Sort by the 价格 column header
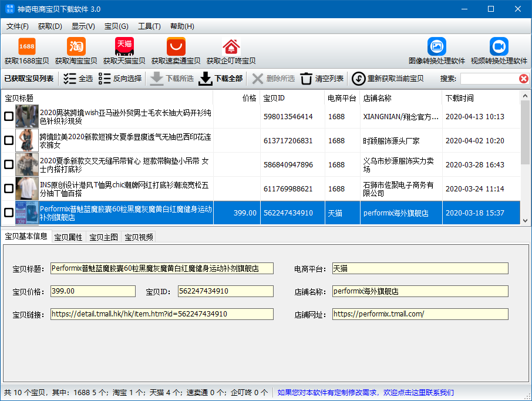The image size is (532, 401). pyautogui.click(x=236, y=98)
